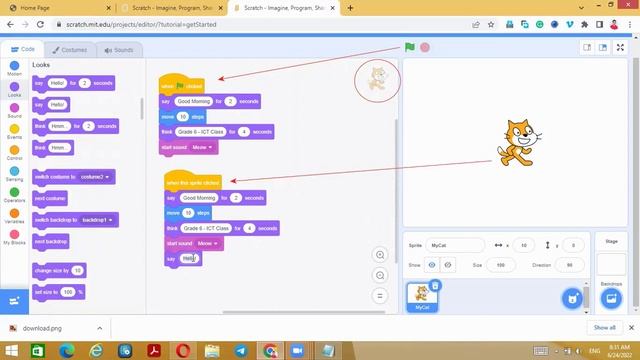Close the downloads bar
The width and height of the screenshot is (640, 360).
click(631, 328)
